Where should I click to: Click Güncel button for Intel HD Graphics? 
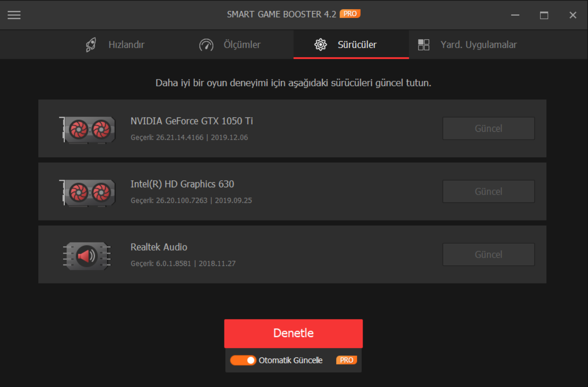click(x=489, y=191)
